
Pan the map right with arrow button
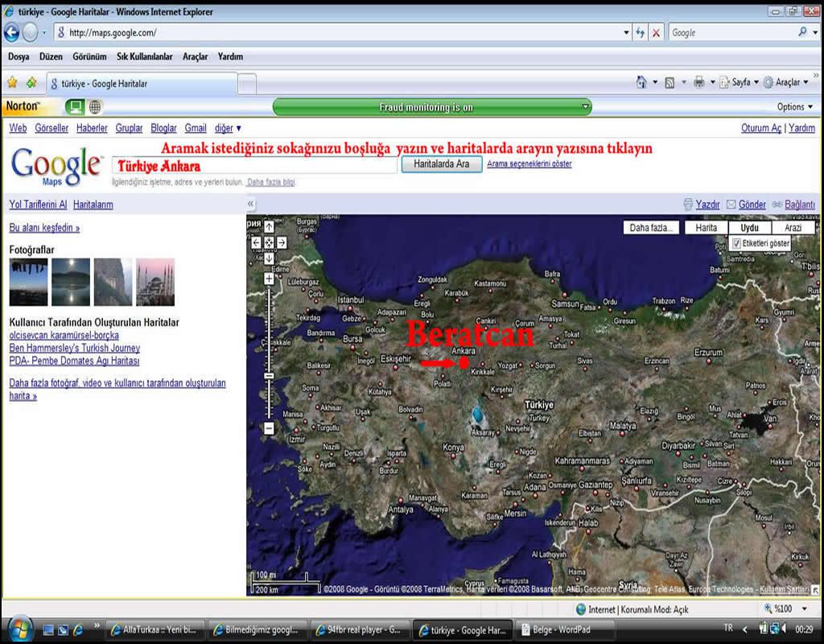click(282, 242)
